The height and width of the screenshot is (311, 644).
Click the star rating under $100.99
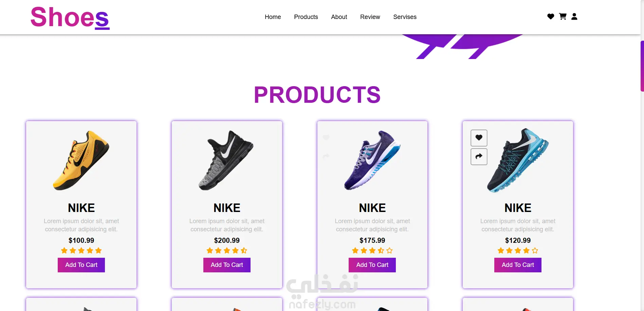[81, 251]
